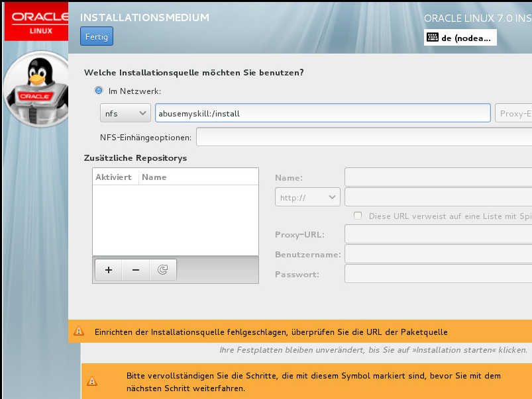Click the remove repository minus icon
Viewport: 532px width, 399px height.
[x=136, y=270]
